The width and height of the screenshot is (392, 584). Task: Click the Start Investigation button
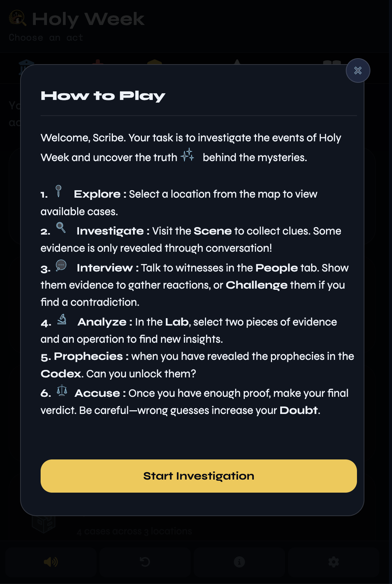point(199,476)
